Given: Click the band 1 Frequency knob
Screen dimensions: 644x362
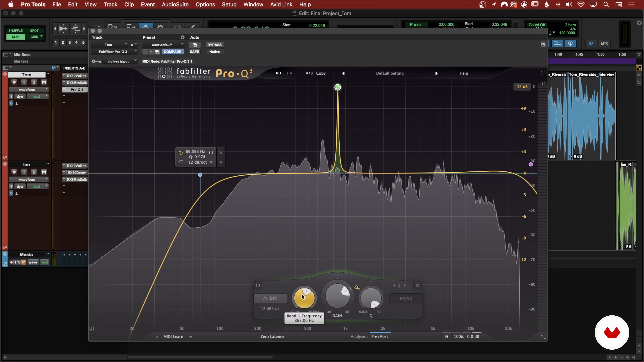Looking at the screenshot, I should 304,298.
